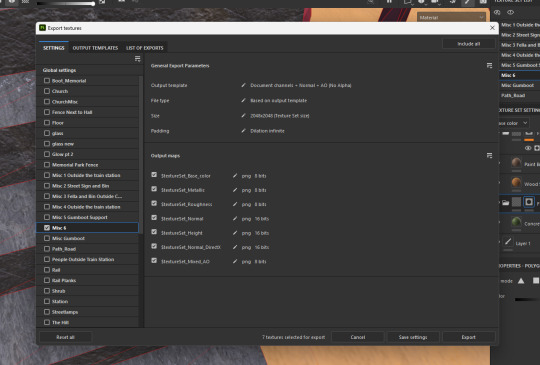The image size is (540, 365).
Task: Open texture set list filter icon
Action: click(x=137, y=59)
